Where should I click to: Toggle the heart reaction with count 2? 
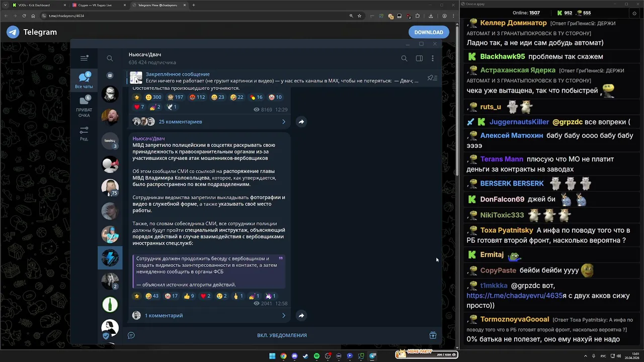205,296
